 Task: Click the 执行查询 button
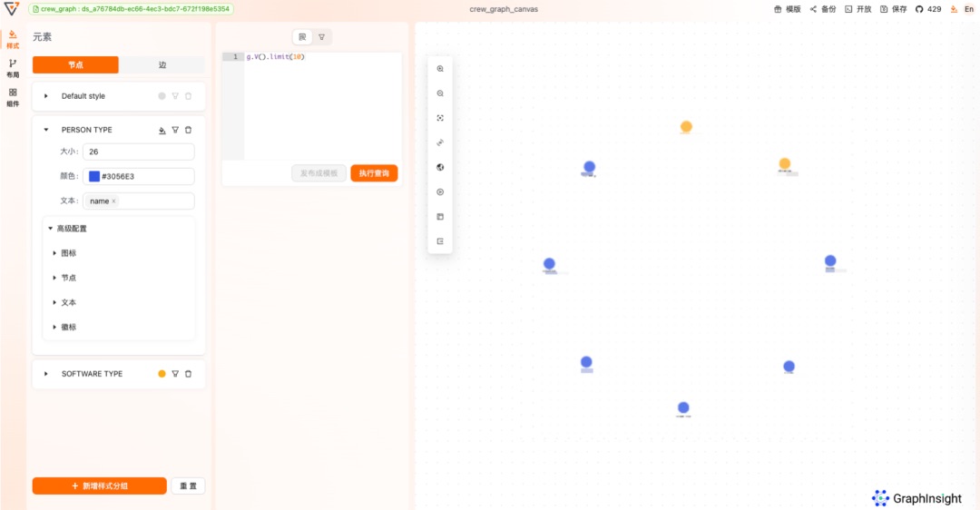coord(374,173)
